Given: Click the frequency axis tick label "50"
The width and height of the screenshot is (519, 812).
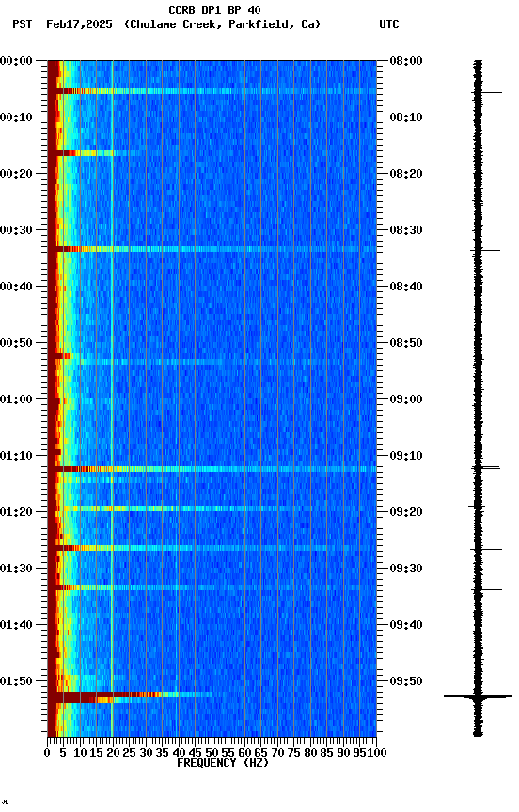Looking at the screenshot, I should 212,753.
